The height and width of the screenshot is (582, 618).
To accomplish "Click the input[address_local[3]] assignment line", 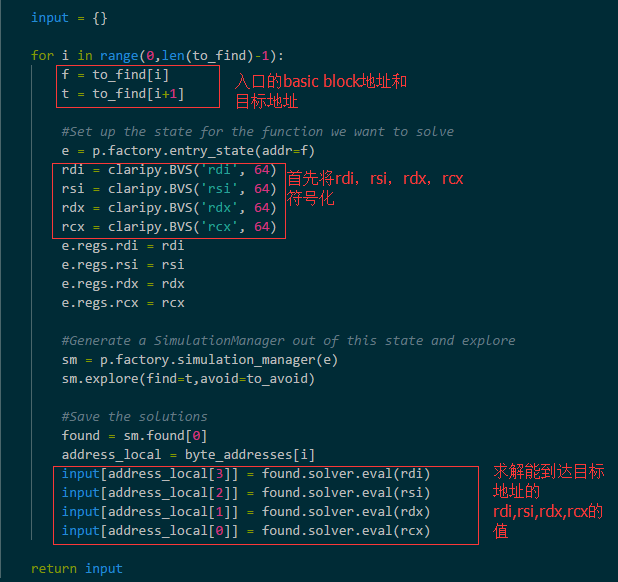I will (x=245, y=473).
